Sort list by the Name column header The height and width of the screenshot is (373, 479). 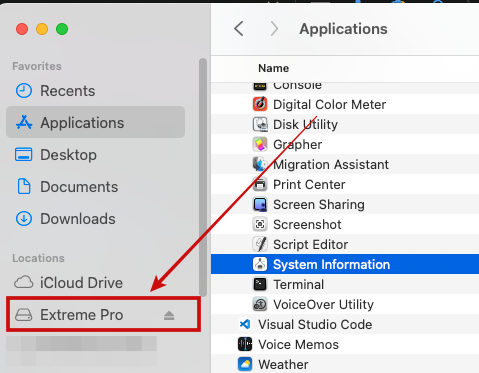[x=273, y=68]
